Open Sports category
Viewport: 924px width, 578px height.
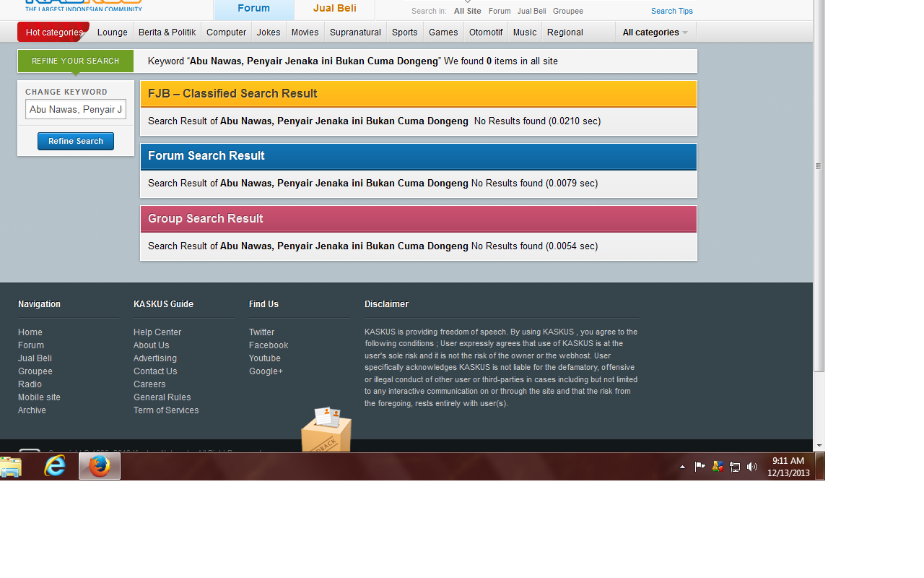(405, 32)
